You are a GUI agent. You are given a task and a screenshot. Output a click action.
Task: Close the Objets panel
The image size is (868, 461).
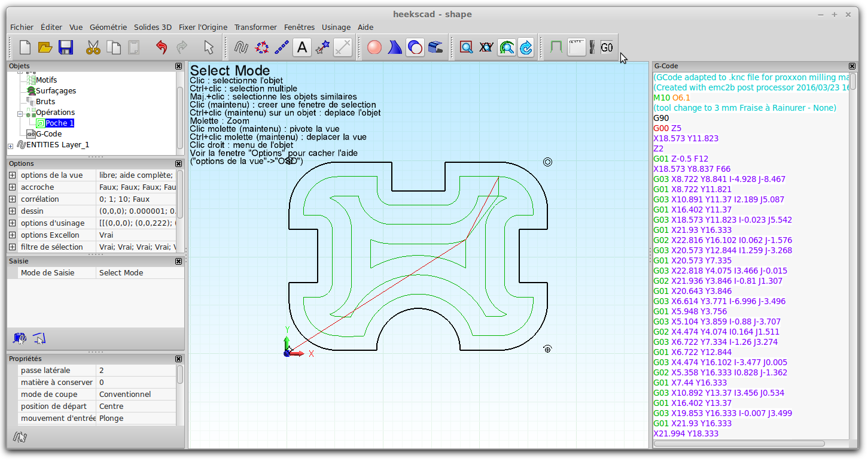point(178,66)
